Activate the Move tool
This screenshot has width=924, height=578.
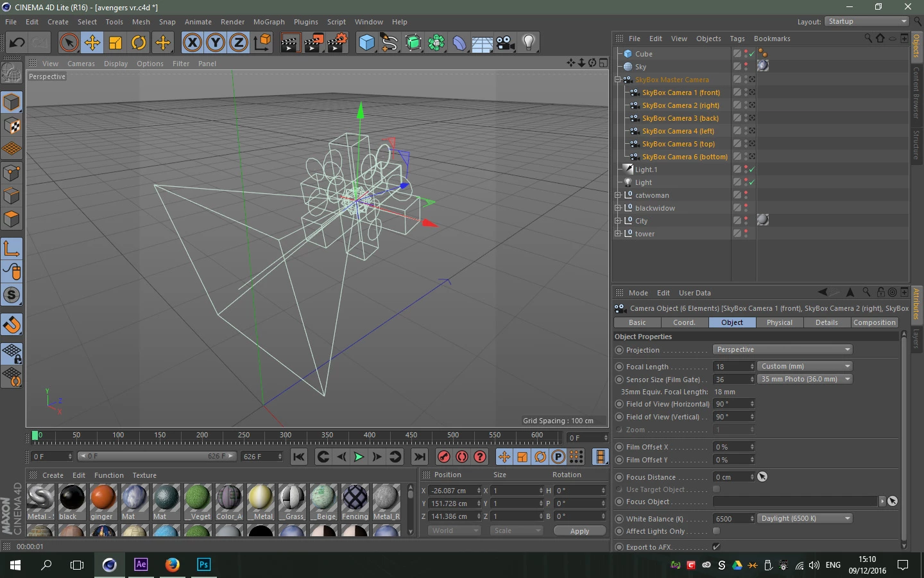click(x=92, y=43)
